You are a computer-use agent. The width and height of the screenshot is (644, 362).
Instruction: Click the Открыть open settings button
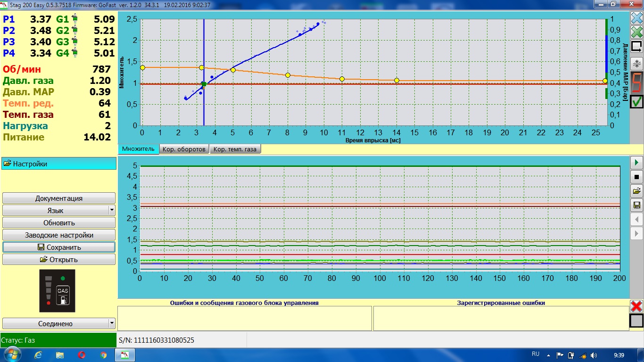coord(59,260)
